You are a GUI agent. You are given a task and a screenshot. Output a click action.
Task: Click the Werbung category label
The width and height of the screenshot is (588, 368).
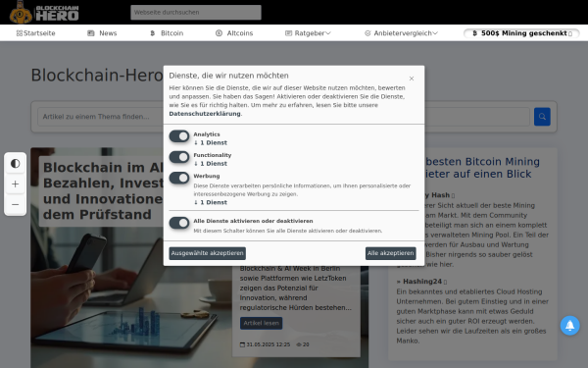click(x=207, y=176)
